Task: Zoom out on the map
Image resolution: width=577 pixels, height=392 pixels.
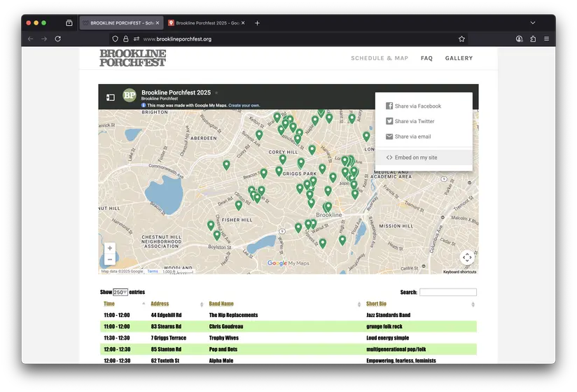Action: pos(110,260)
